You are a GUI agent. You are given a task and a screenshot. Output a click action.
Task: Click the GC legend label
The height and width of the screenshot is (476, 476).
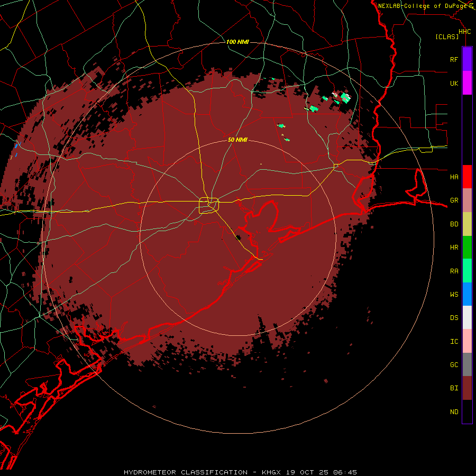pyautogui.click(x=454, y=365)
